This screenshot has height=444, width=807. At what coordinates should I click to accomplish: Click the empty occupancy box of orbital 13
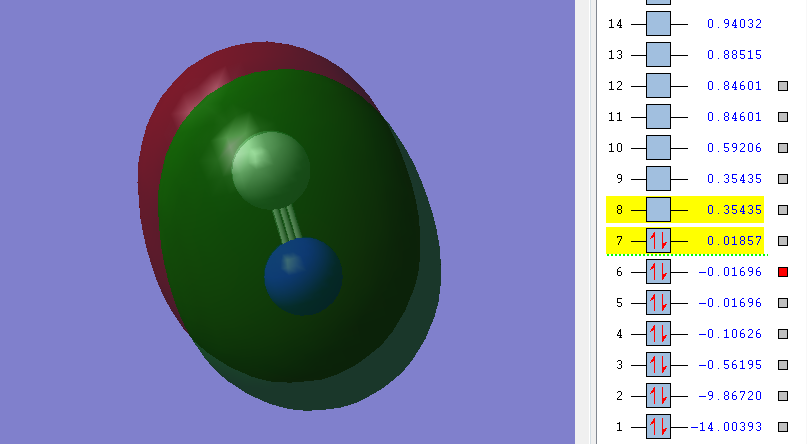[x=658, y=55]
